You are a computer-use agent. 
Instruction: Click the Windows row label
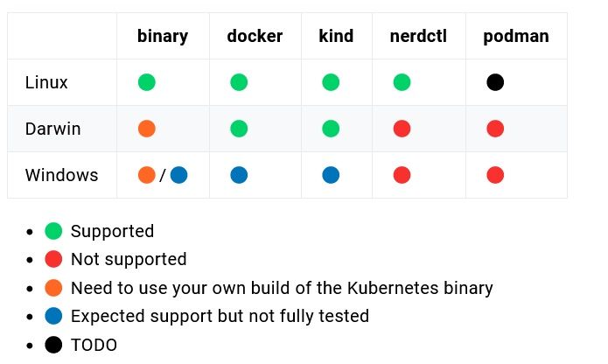61,175
